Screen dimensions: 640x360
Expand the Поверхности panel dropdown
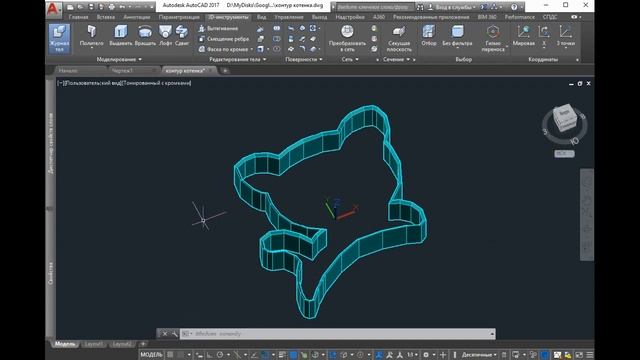[304, 59]
